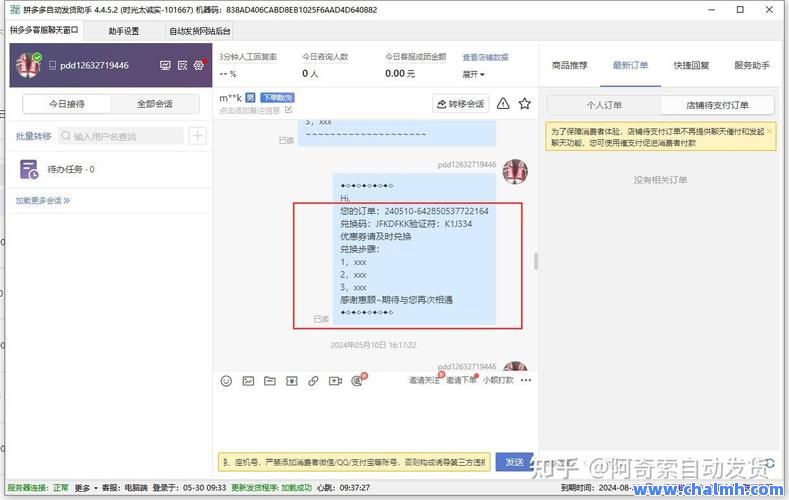Click the phone device icon beside pdd12632719446
This screenshot has height=500, width=789.
[x=52, y=65]
